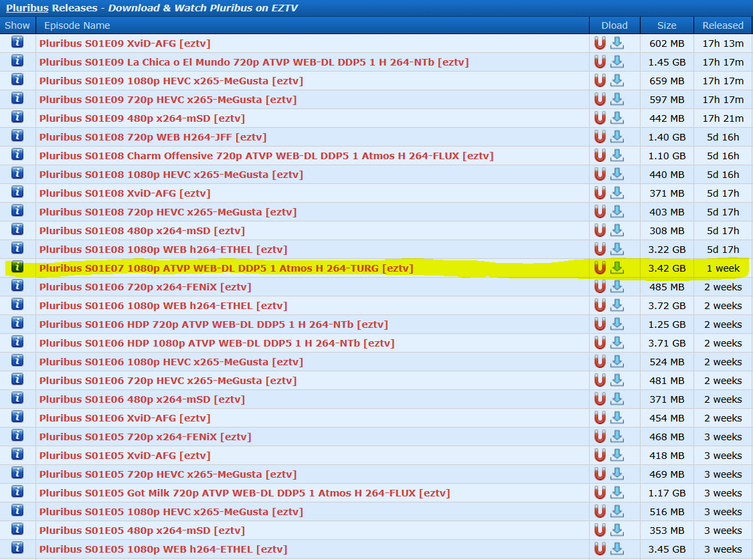Select the 3.42 GB size cell

coord(667,268)
